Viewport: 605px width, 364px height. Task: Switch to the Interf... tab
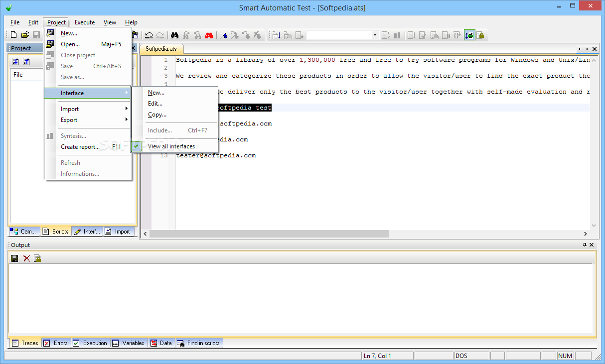point(87,232)
